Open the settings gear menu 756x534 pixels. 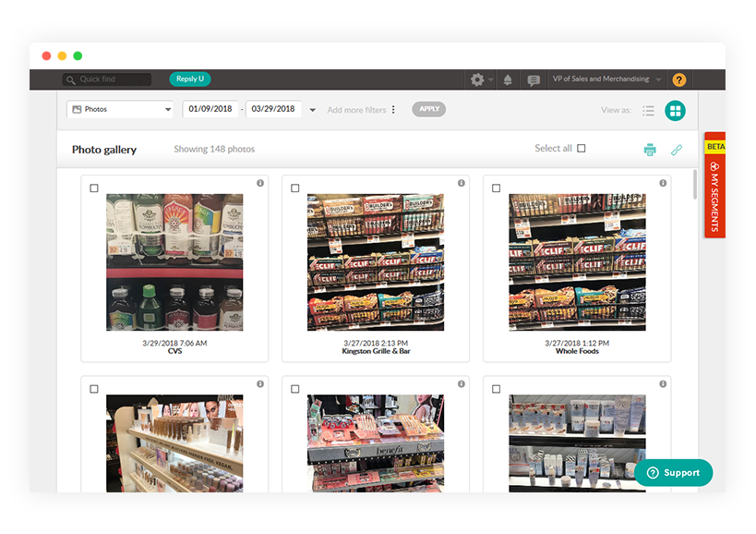(477, 79)
